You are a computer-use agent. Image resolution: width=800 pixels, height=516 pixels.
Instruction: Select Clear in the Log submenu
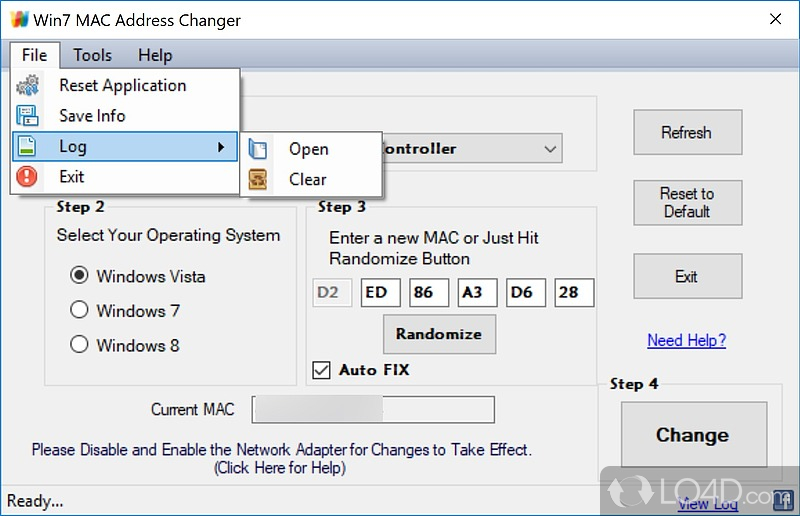point(311,180)
